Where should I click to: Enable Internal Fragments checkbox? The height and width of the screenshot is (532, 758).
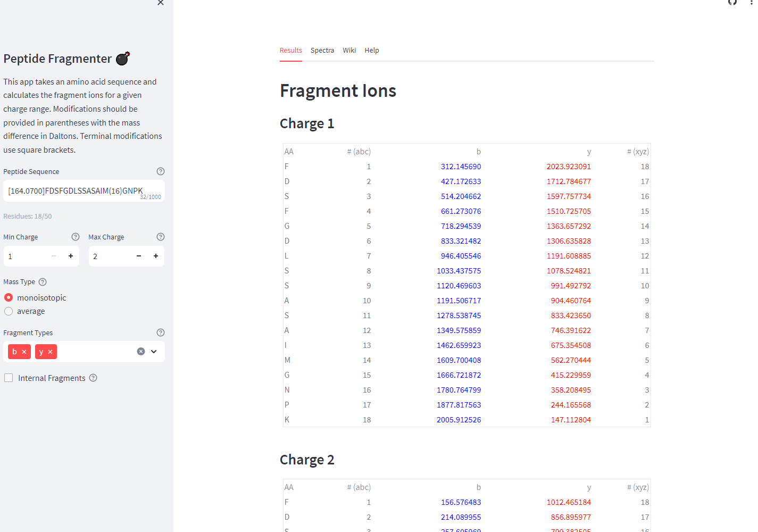[x=9, y=378]
